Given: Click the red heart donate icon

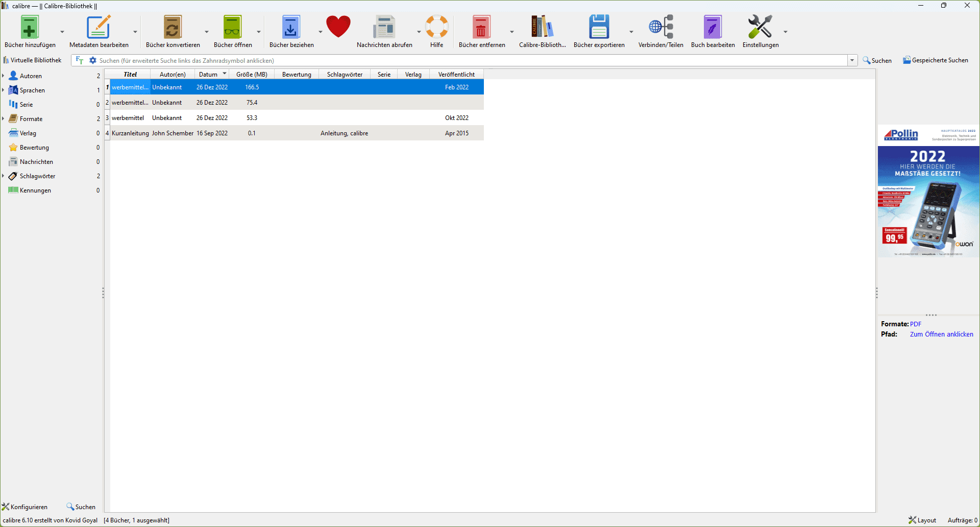Looking at the screenshot, I should pos(338,27).
